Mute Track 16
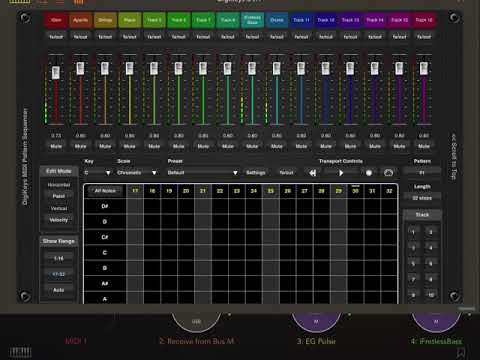The image size is (480, 360). (424, 146)
